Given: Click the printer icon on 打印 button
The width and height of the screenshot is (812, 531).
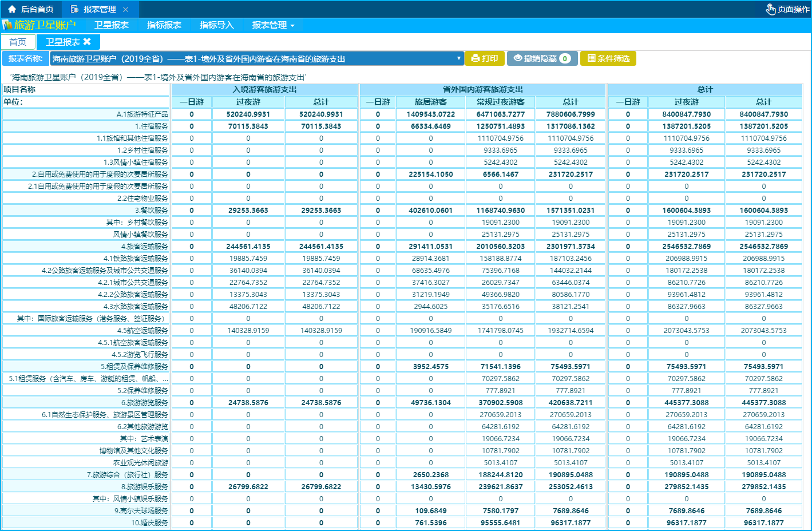Looking at the screenshot, I should (x=475, y=58).
